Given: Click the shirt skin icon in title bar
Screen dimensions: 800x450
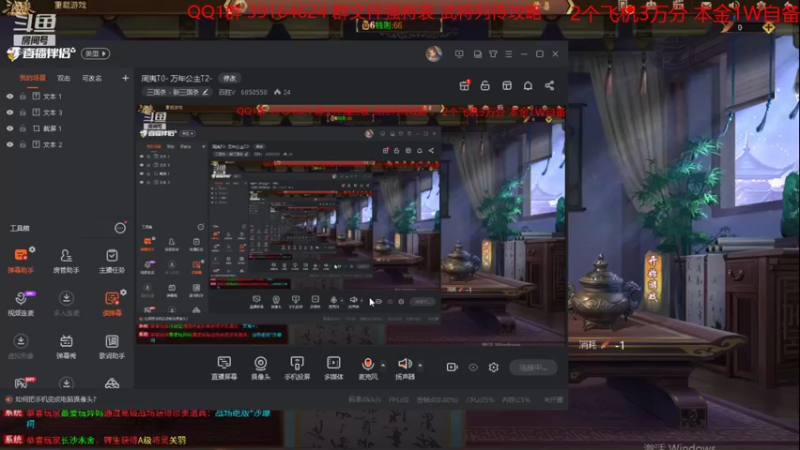Looking at the screenshot, I should pyautogui.click(x=493, y=54).
